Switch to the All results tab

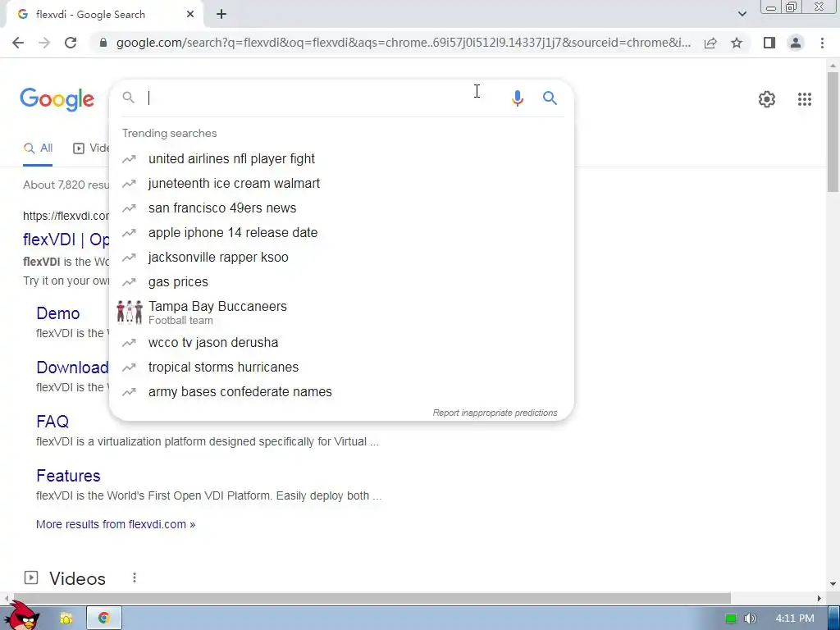pos(38,148)
